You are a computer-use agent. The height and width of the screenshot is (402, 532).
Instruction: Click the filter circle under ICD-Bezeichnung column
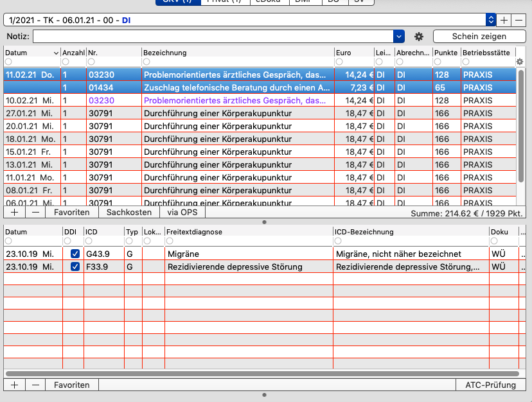(338, 241)
